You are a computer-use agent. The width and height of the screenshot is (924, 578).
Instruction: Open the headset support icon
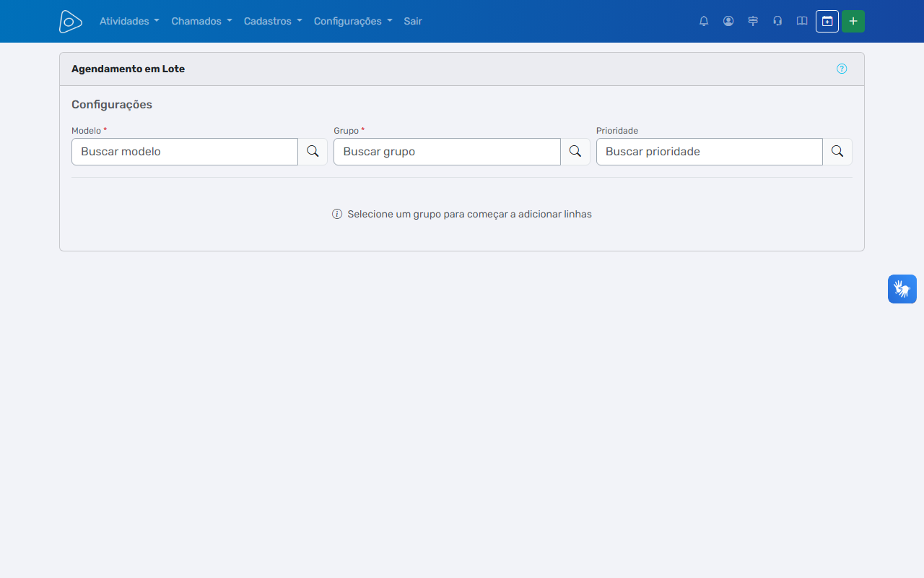tap(777, 22)
